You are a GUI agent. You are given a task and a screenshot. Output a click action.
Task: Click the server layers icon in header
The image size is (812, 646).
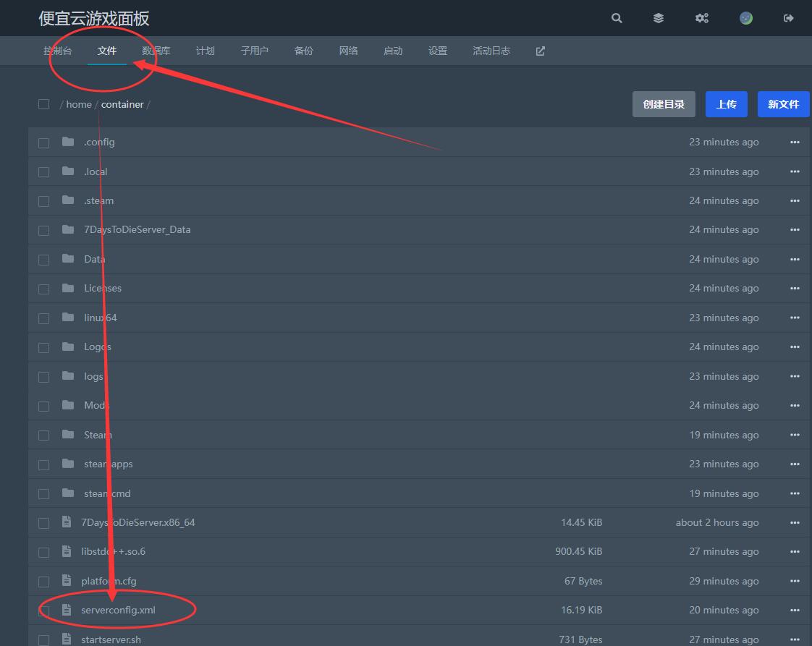pos(658,18)
